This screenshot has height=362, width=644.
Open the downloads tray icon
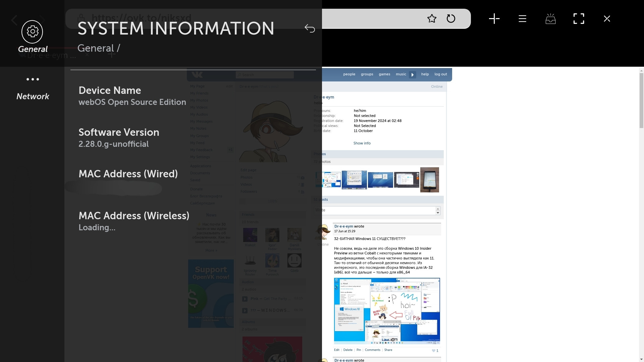(x=550, y=19)
